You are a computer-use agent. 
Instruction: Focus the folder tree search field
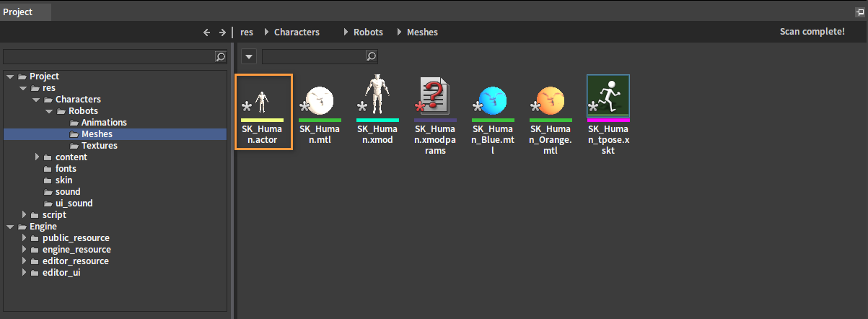(x=109, y=56)
